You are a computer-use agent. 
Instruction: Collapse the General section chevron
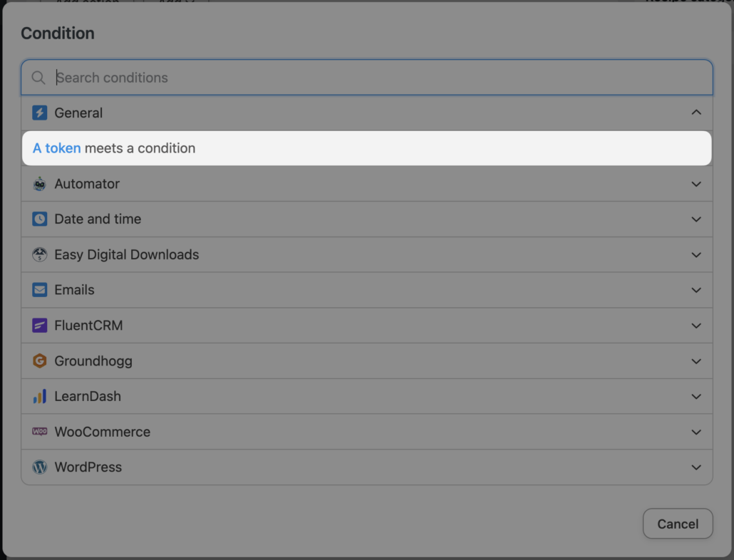[x=696, y=113]
